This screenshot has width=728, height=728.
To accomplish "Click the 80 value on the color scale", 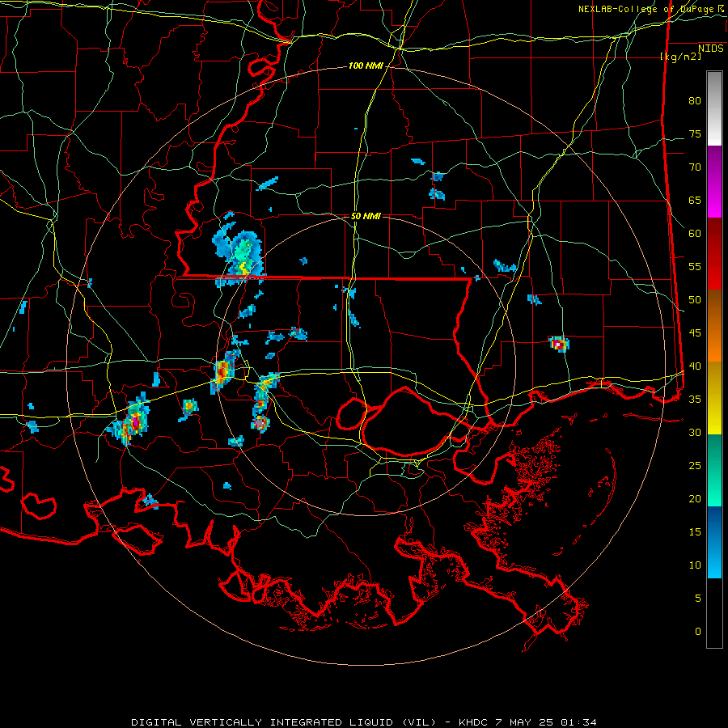I will [x=695, y=101].
